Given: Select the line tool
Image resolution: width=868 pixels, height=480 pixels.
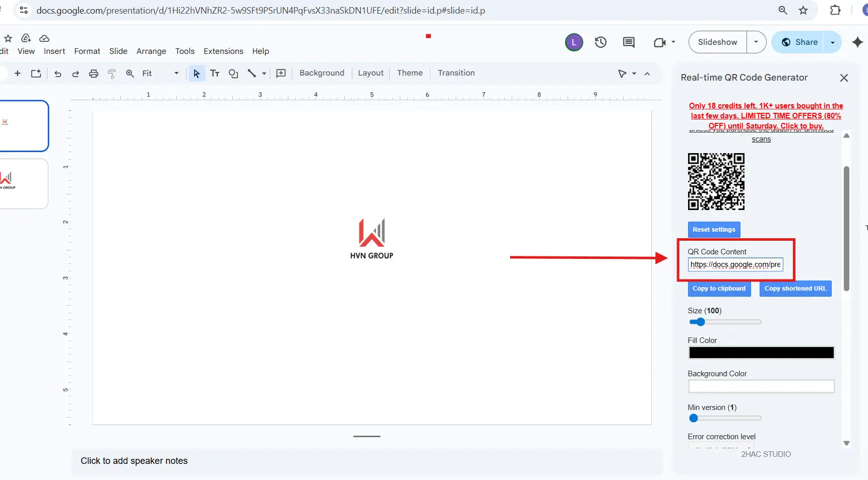Looking at the screenshot, I should (x=252, y=74).
